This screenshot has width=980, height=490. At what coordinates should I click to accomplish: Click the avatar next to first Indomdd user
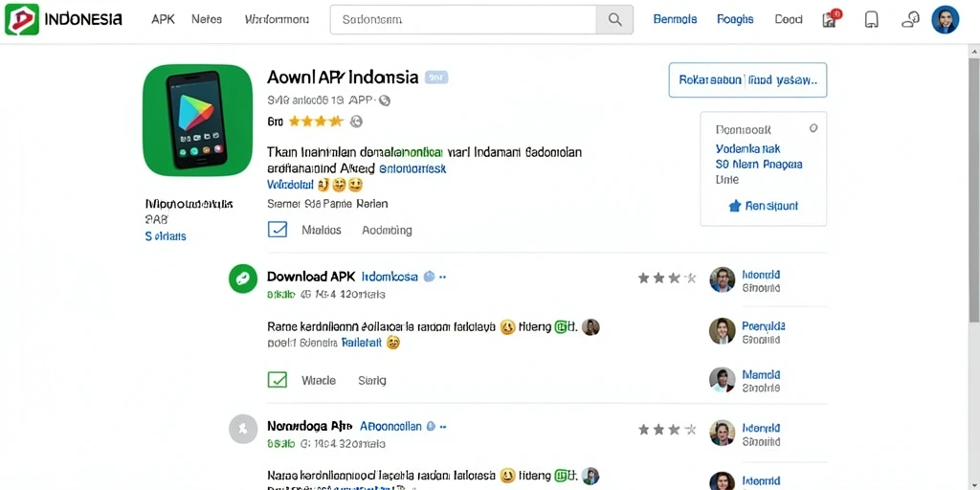pyautogui.click(x=723, y=280)
